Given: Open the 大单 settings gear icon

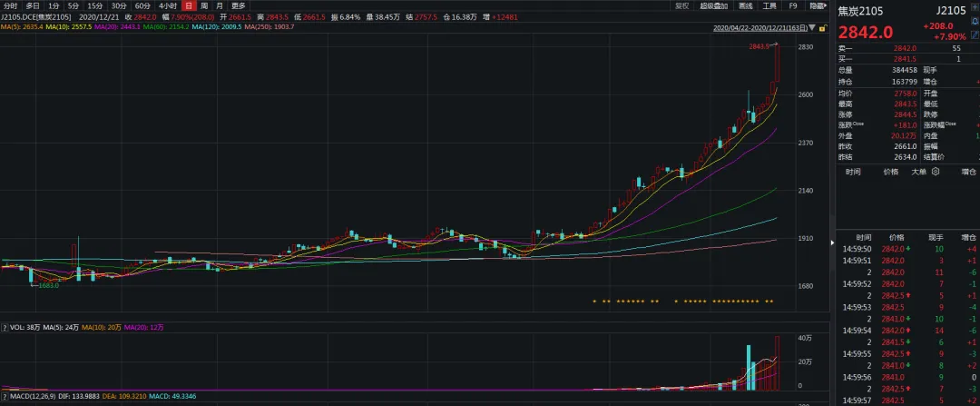Looking at the screenshot, I should tap(936, 171).
